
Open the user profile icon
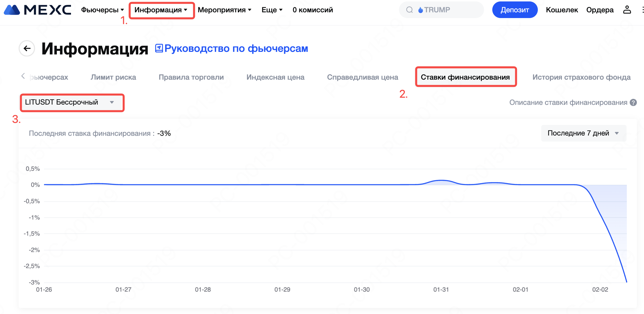pos(627,10)
